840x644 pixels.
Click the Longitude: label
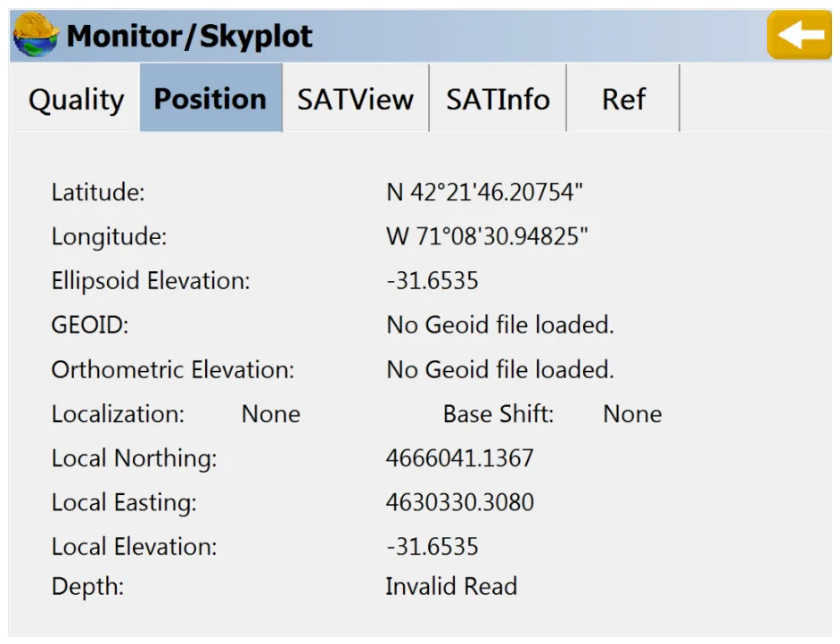click(x=110, y=236)
